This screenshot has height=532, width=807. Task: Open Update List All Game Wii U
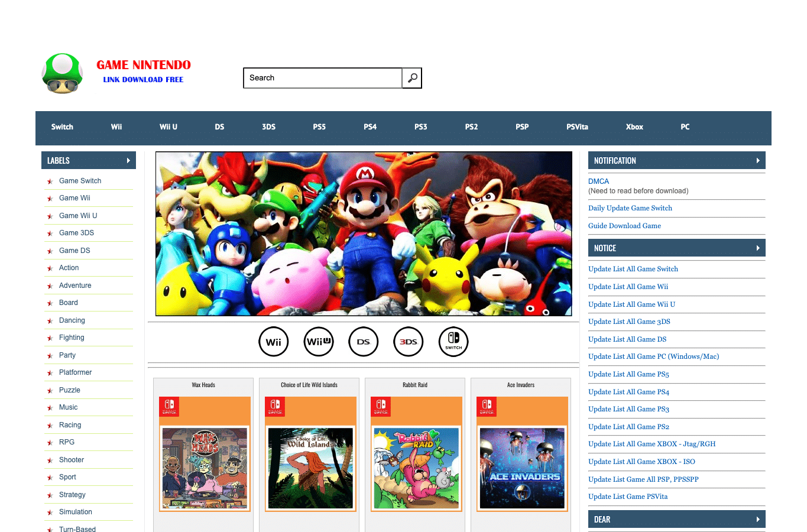[631, 304]
